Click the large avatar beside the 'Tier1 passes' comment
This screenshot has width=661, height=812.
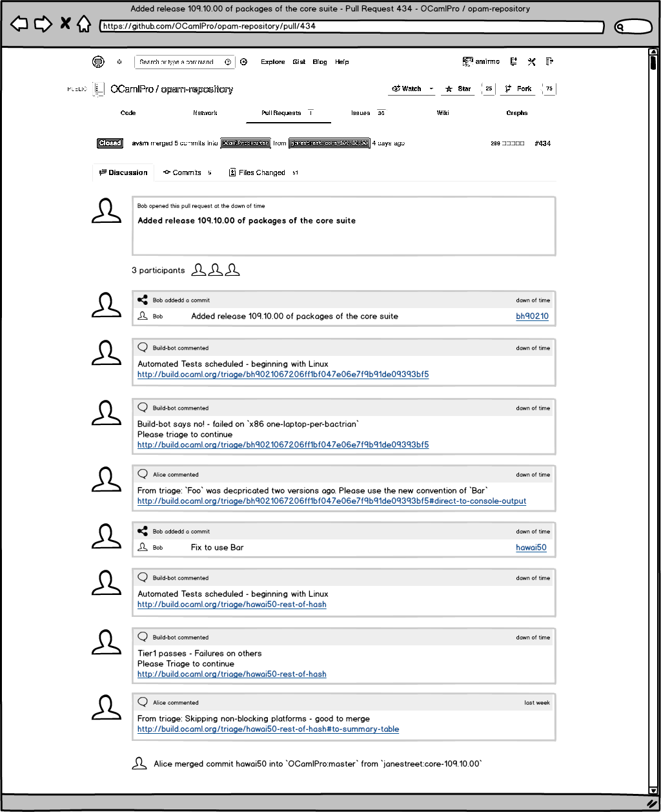point(107,643)
